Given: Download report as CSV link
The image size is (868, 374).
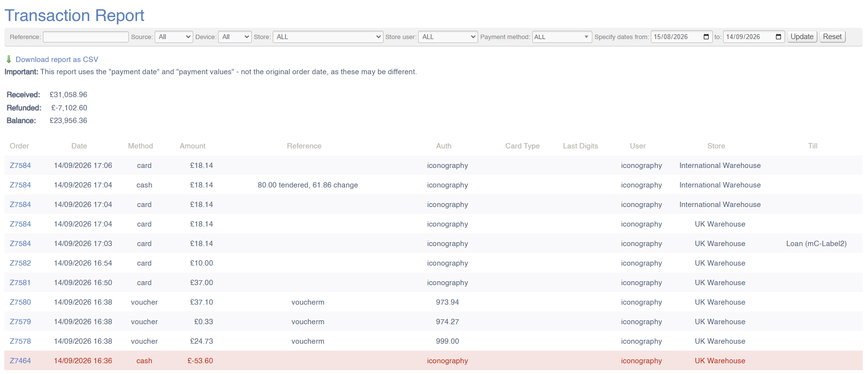Looking at the screenshot, I should (x=57, y=59).
